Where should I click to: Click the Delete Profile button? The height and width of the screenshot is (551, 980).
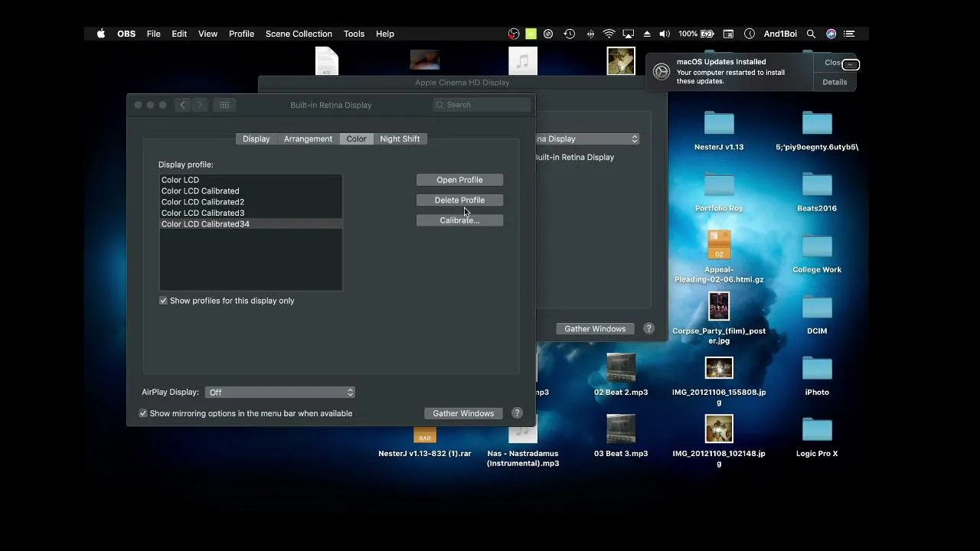click(459, 200)
